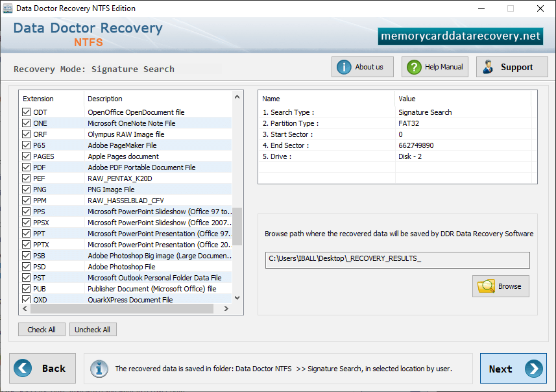Select the 'Search Type' row name
The image size is (556, 392).
pyautogui.click(x=288, y=112)
